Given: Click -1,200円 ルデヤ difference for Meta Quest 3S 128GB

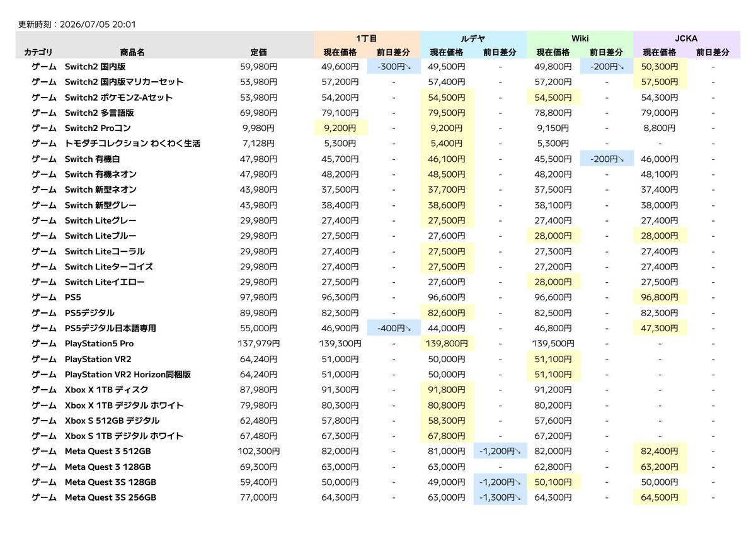Looking at the screenshot, I should [x=500, y=482].
